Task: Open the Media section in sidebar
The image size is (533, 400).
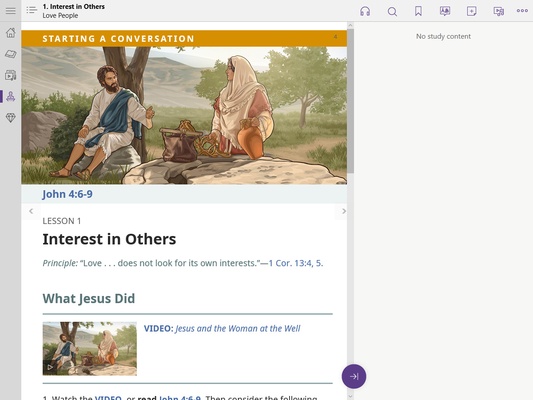Action: tap(11, 75)
